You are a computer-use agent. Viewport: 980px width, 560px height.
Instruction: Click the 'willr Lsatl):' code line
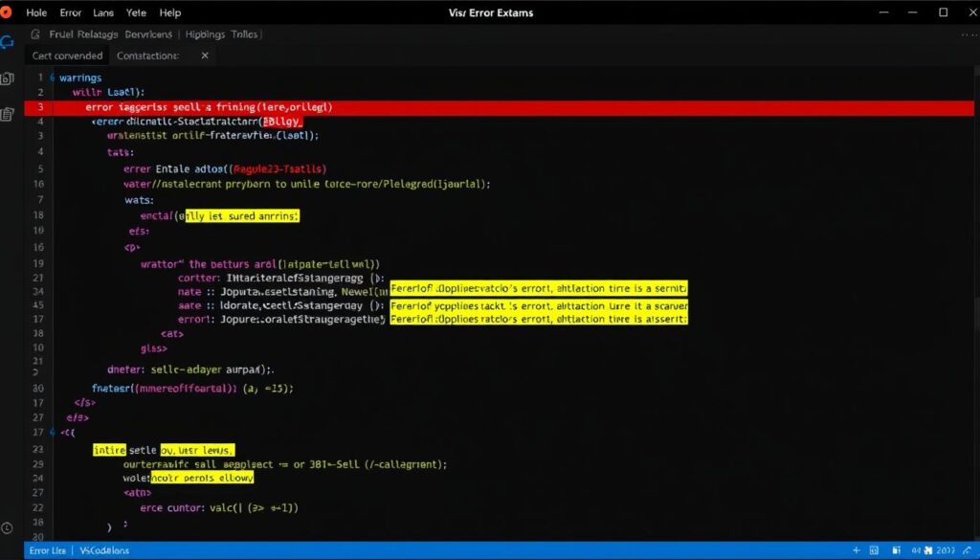108,93
